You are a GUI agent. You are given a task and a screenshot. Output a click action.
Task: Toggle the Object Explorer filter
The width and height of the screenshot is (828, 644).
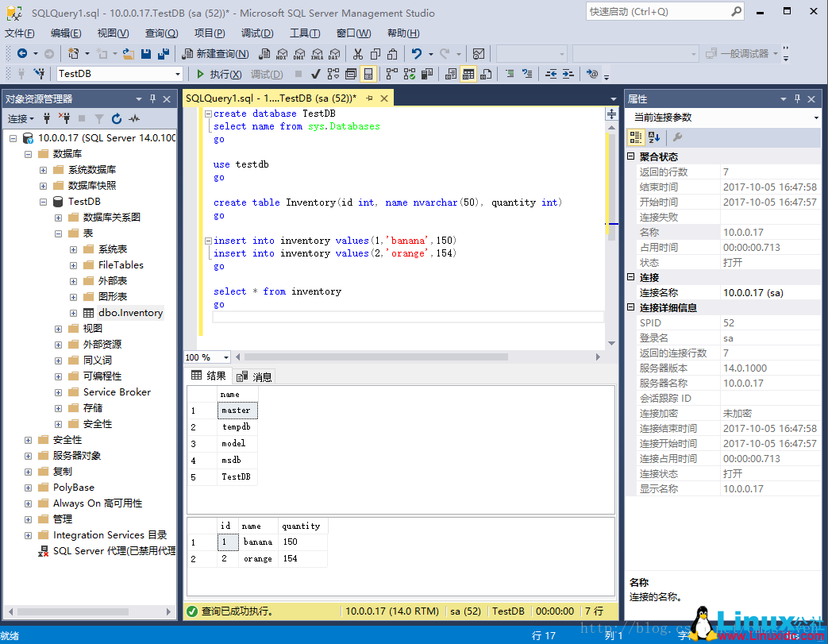pos(98,118)
